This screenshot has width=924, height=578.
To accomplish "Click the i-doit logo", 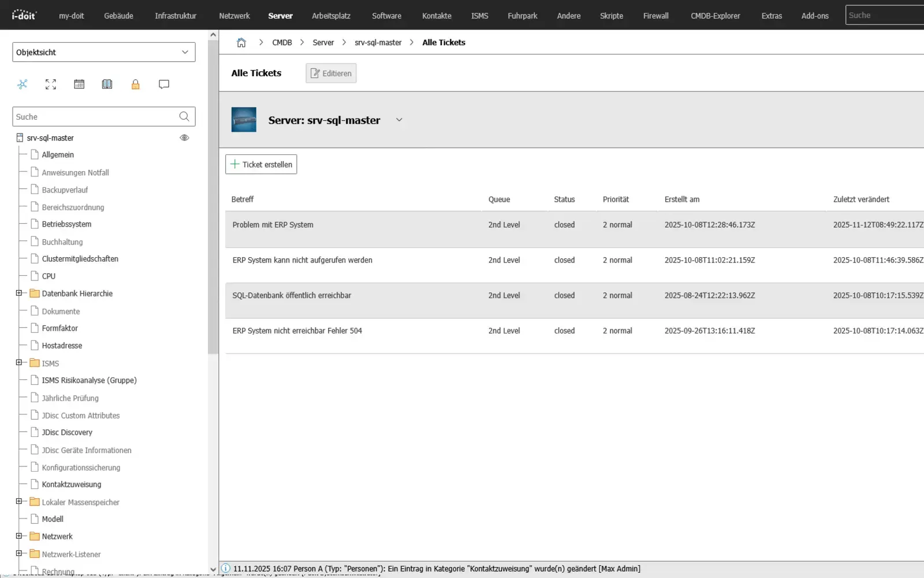I will 24,15.
